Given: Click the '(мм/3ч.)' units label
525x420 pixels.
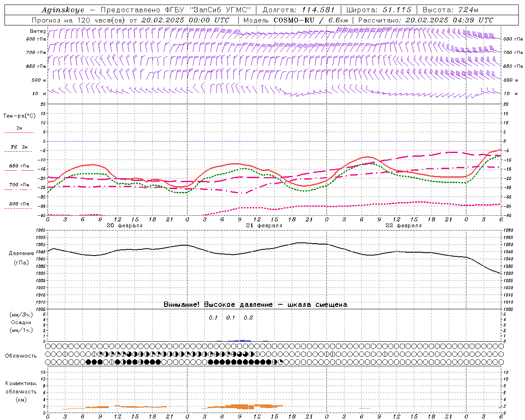Looking at the screenshot, I should (21, 315).
